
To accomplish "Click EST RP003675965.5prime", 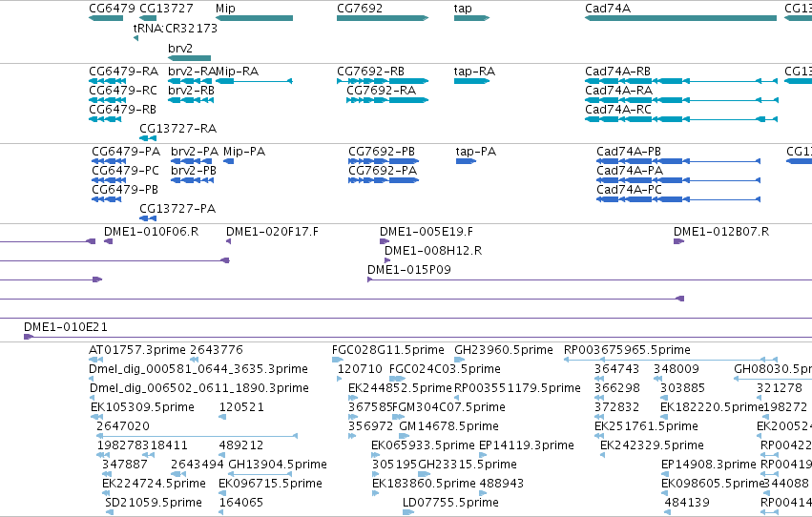I will click(671, 360).
